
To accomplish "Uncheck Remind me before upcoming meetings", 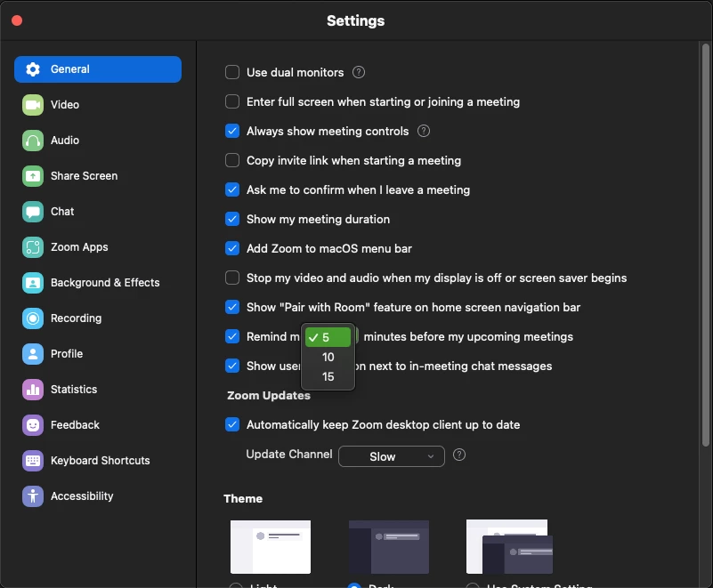I will click(232, 336).
